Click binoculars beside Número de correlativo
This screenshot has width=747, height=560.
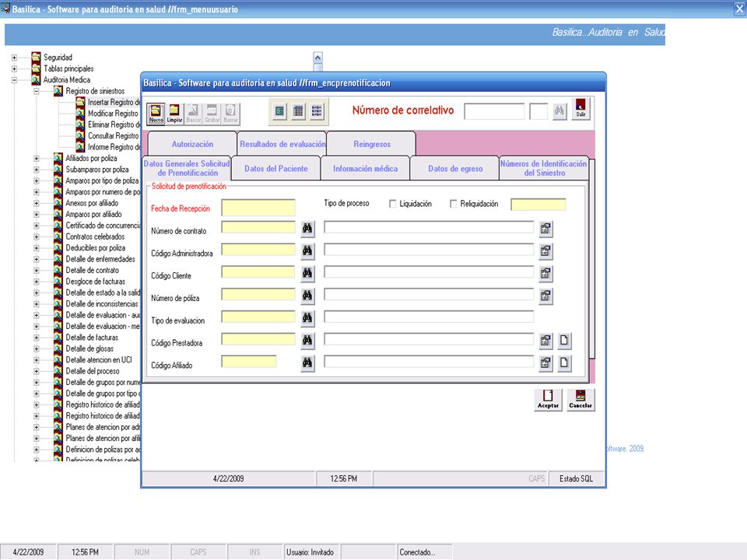click(x=559, y=111)
